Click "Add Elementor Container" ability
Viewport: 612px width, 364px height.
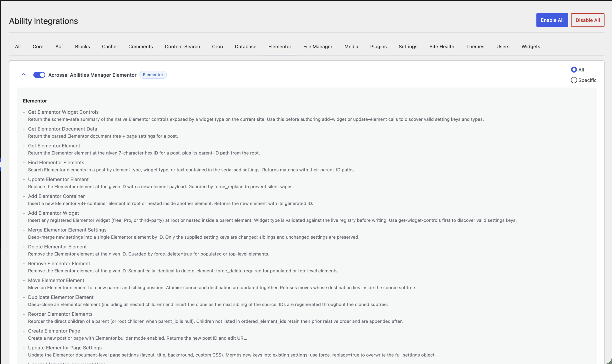pyautogui.click(x=56, y=196)
